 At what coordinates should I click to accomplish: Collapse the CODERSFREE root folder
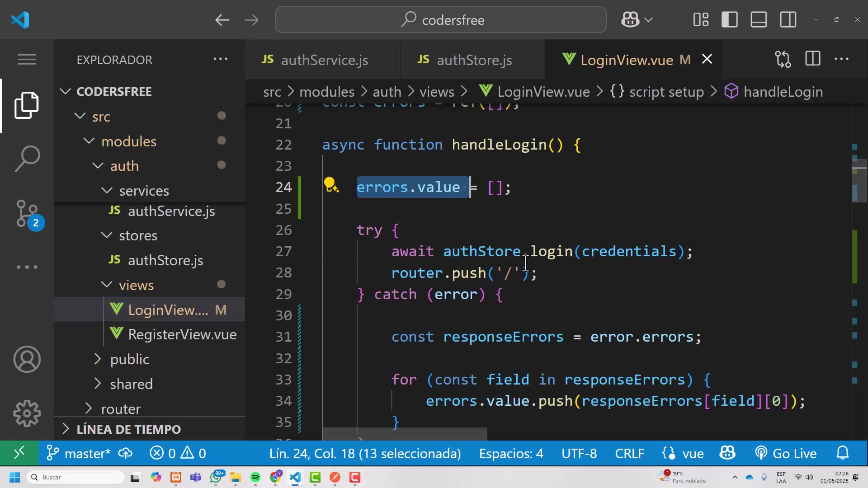[66, 92]
